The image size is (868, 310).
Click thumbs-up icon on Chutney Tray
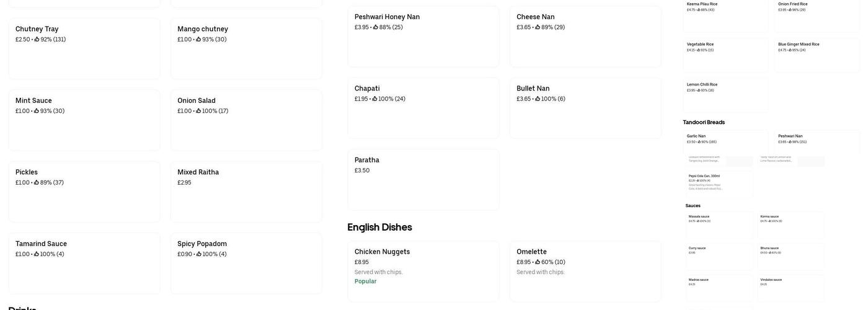click(x=37, y=40)
